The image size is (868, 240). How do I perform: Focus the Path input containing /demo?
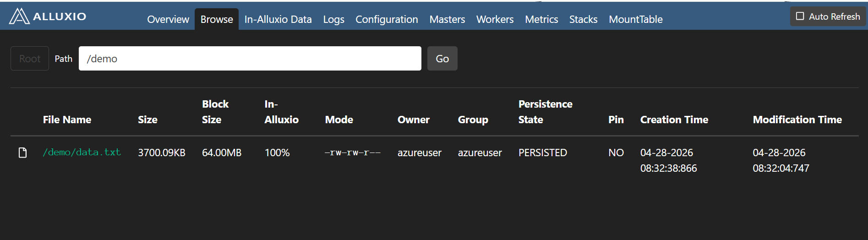point(250,59)
